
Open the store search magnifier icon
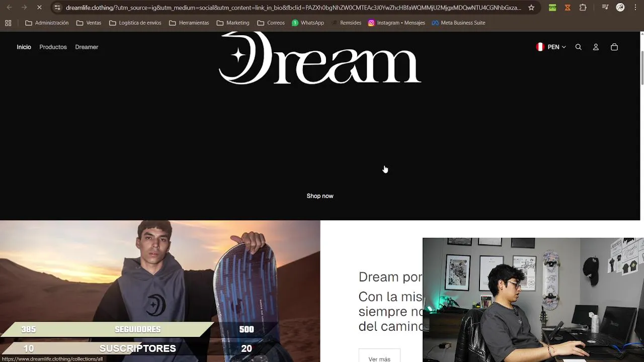coord(579,47)
